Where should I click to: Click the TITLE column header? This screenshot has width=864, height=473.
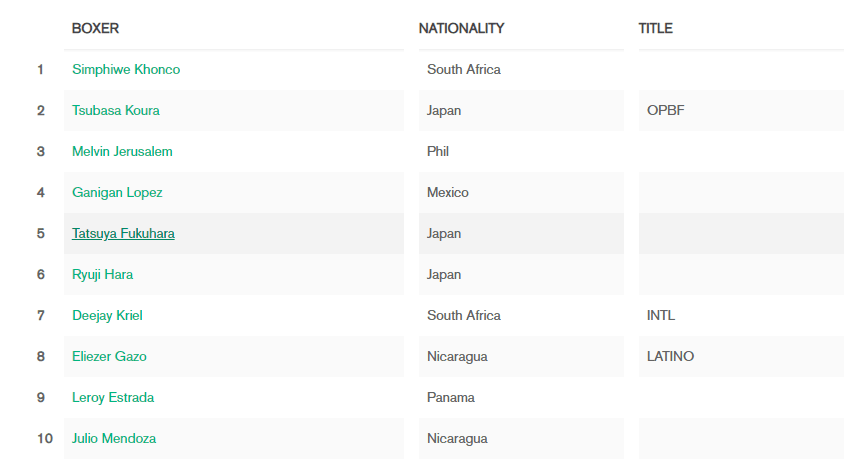coord(656,28)
